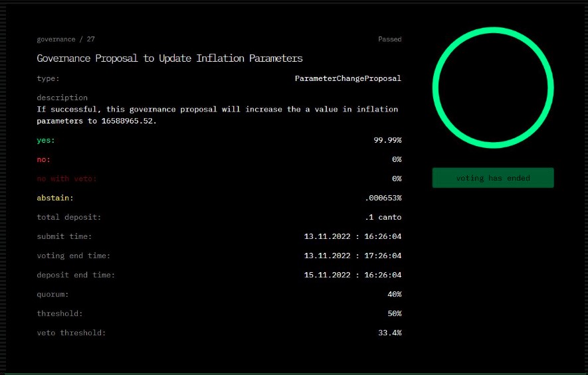
Task: Click the yellow 'abstain:' label
Action: 54,198
